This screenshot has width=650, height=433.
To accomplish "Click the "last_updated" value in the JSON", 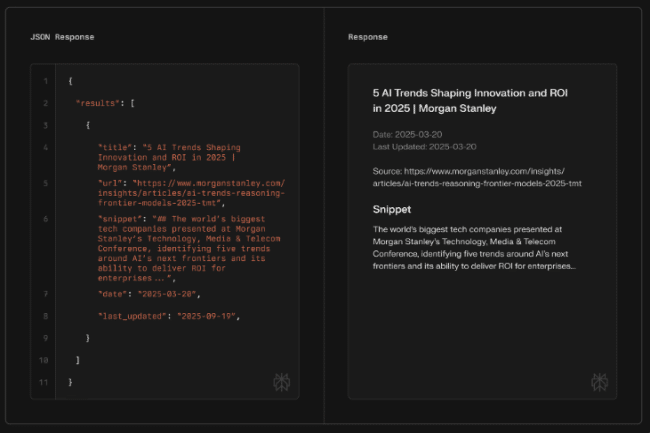I will point(208,316).
